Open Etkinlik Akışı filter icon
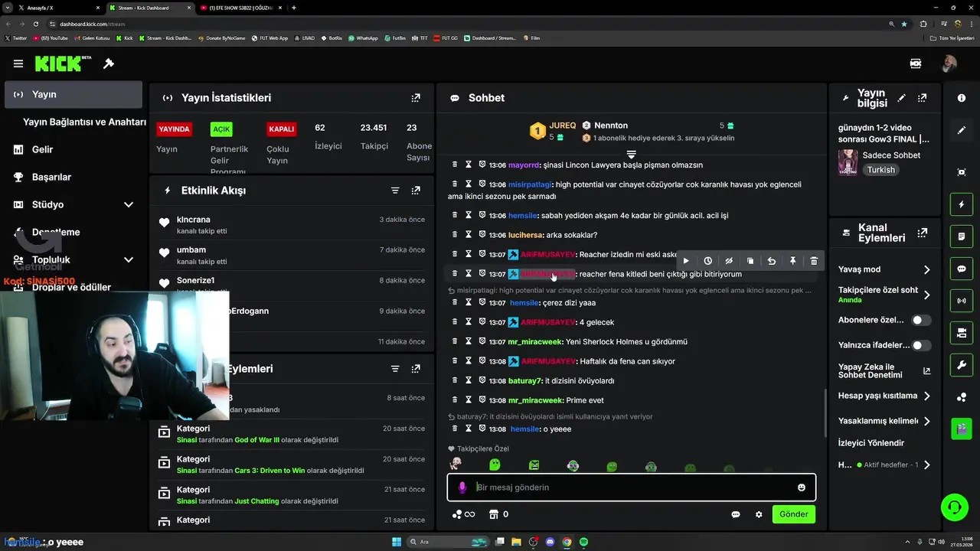Viewport: 980px width, 551px height. point(395,191)
